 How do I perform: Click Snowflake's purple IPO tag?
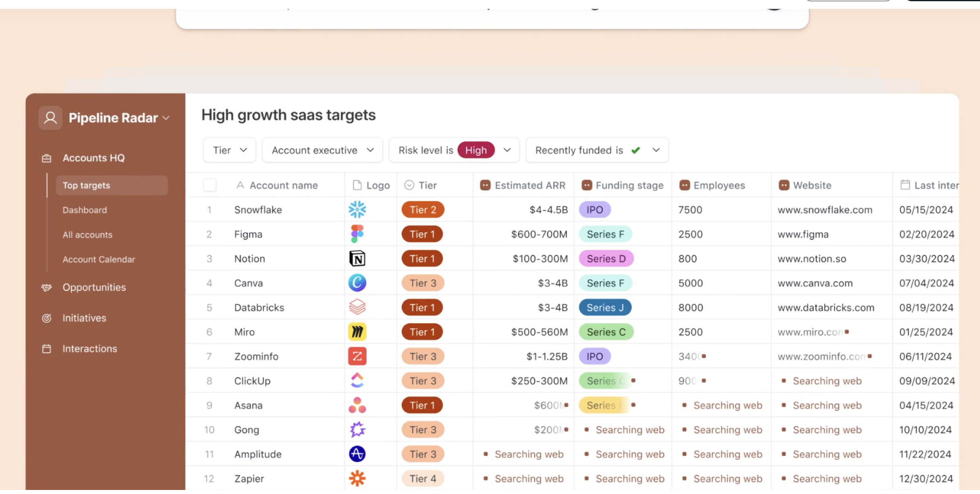(x=594, y=210)
